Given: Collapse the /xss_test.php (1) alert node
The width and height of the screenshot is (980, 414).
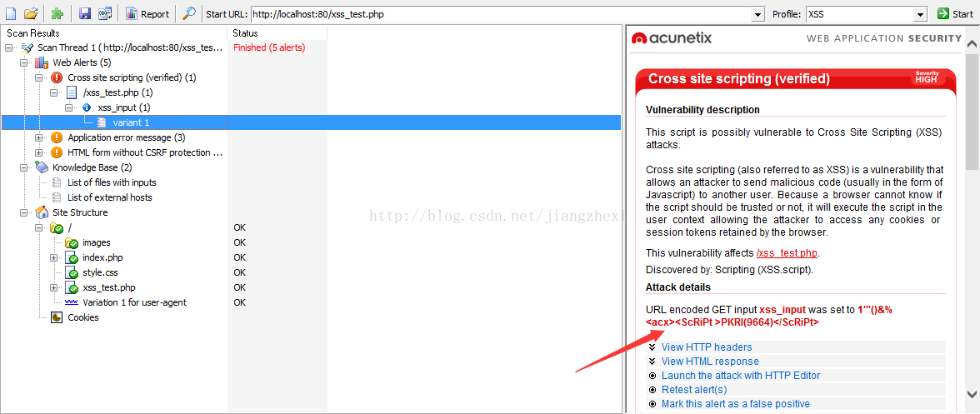Looking at the screenshot, I should tap(54, 92).
